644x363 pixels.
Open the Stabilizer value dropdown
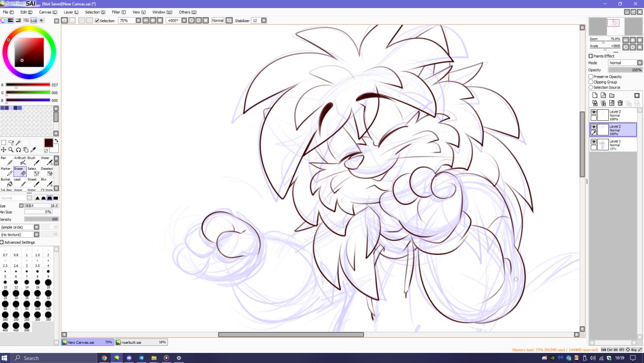[264, 21]
